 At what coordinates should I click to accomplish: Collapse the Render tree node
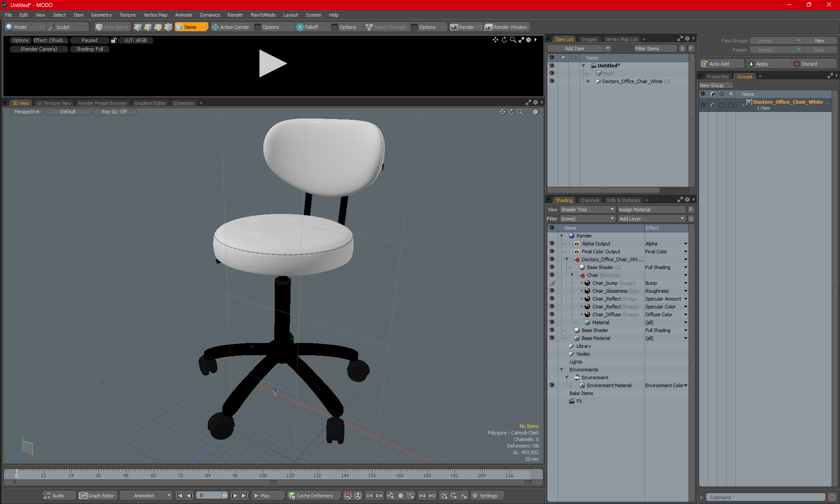562,236
